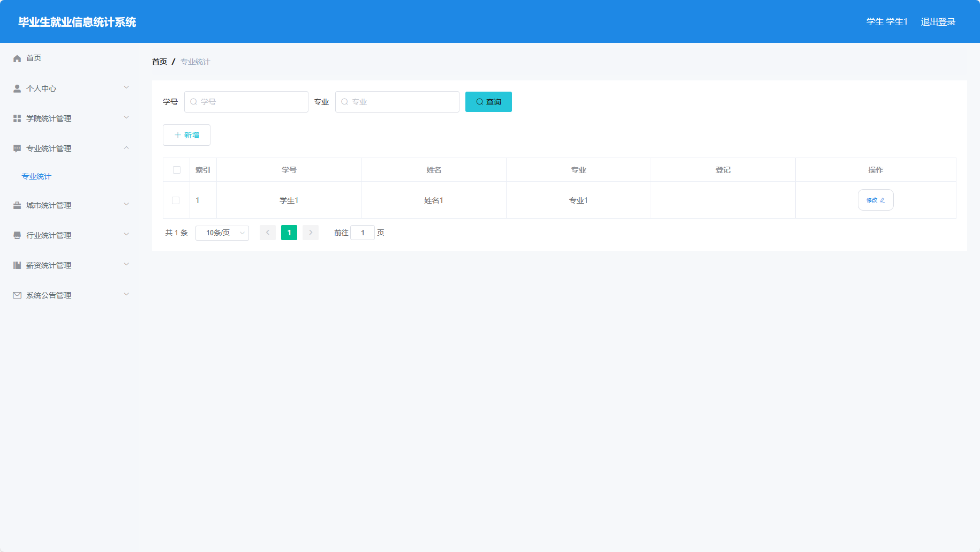Click the 首页 breadcrumb link
The height and width of the screenshot is (552, 980).
point(160,62)
